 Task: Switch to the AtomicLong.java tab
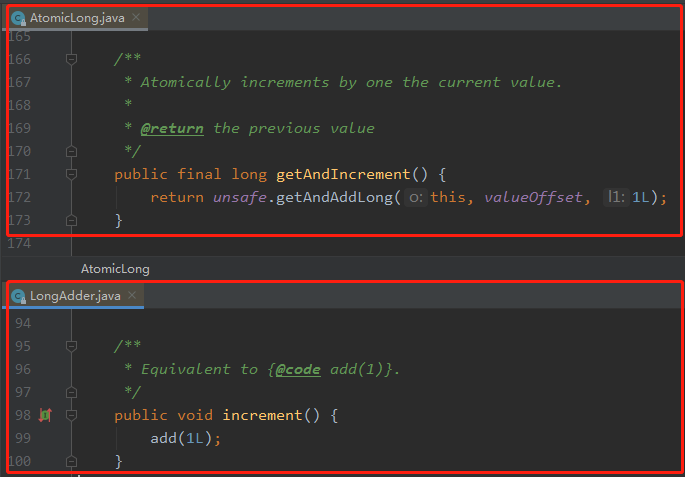pyautogui.click(x=77, y=18)
